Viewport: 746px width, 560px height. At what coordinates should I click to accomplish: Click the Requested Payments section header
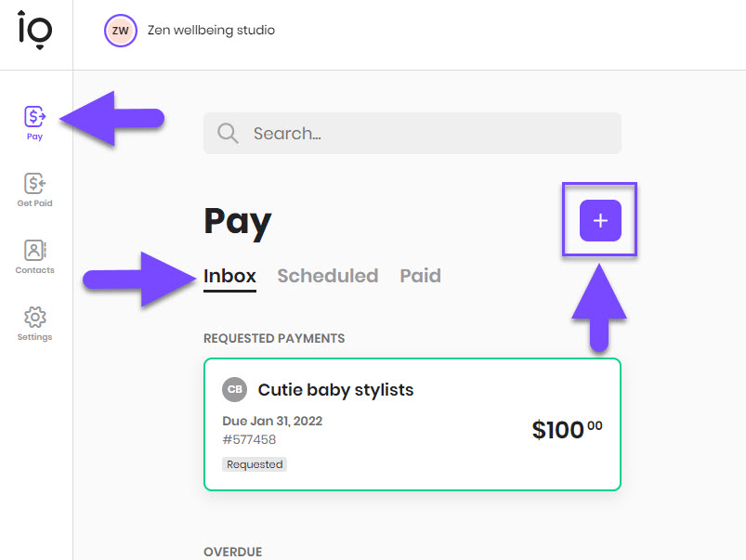point(274,338)
